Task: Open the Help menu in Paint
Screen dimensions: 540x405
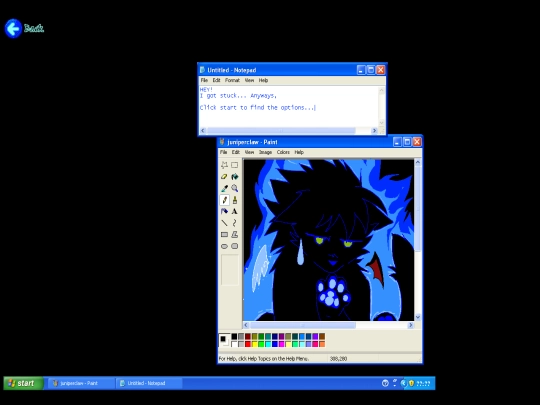Action: coord(299,152)
